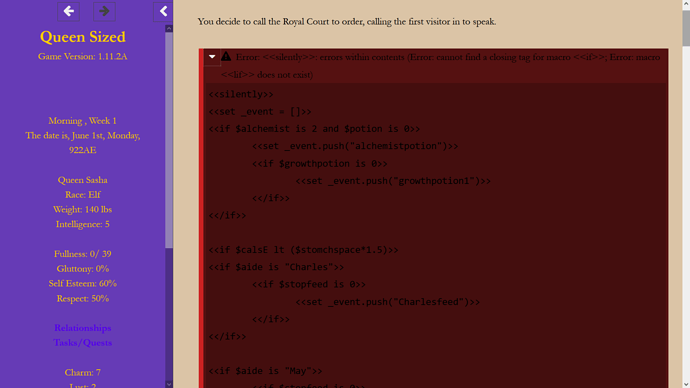The image size is (690, 388).
Task: Click the Royal Court narrative sentence
Action: [347, 22]
